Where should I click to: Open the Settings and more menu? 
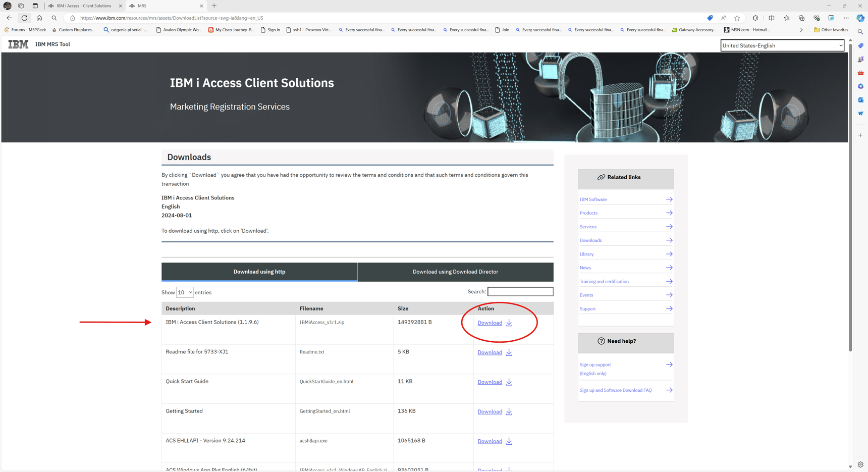pyautogui.click(x=847, y=18)
